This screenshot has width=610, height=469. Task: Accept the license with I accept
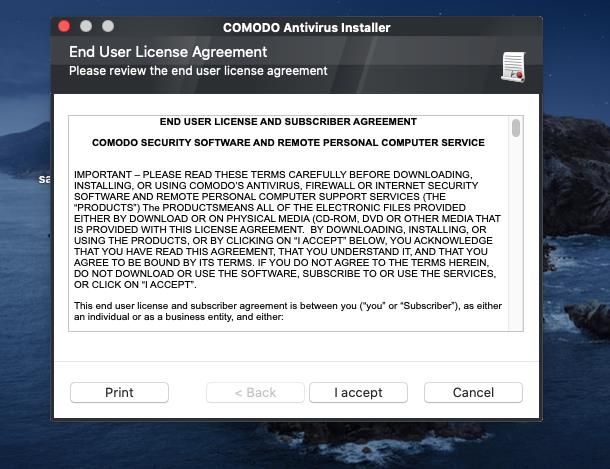tap(358, 392)
